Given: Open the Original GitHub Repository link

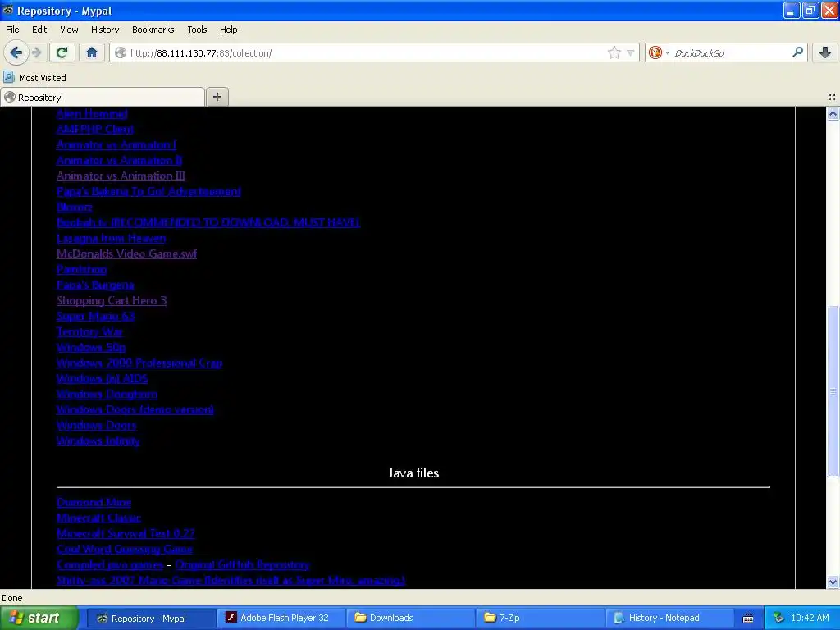Looking at the screenshot, I should click(x=243, y=564).
